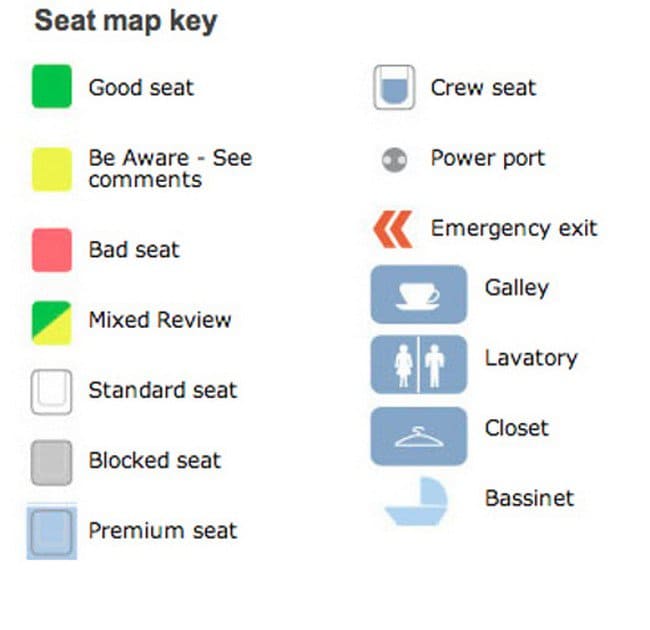This screenshot has width=650, height=630.
Task: Click the Crew seat icon
Action: pyautogui.click(x=394, y=88)
